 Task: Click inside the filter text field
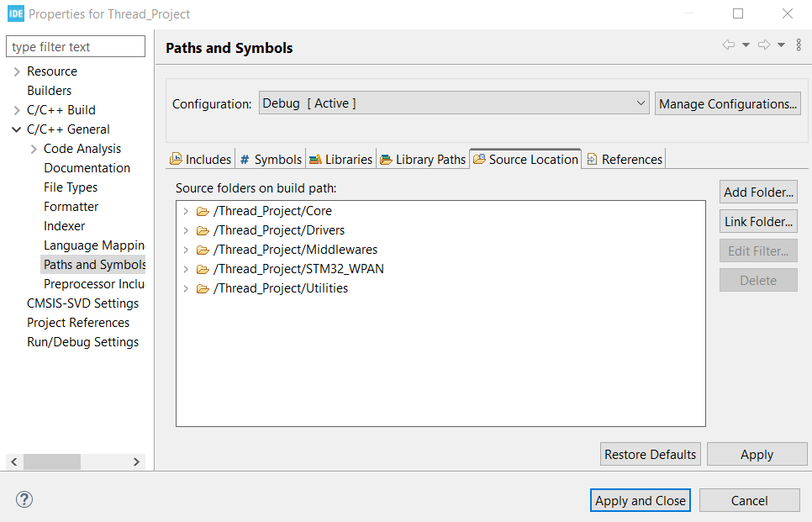tap(75, 46)
